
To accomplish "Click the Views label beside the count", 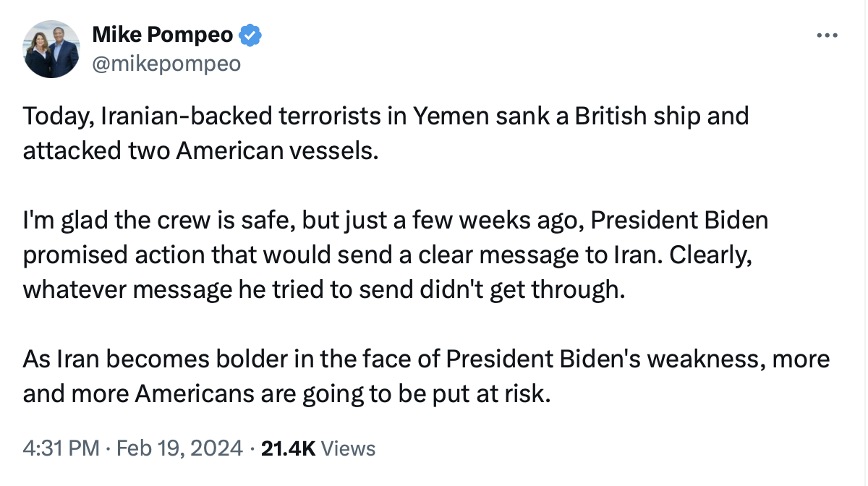I will [348, 448].
